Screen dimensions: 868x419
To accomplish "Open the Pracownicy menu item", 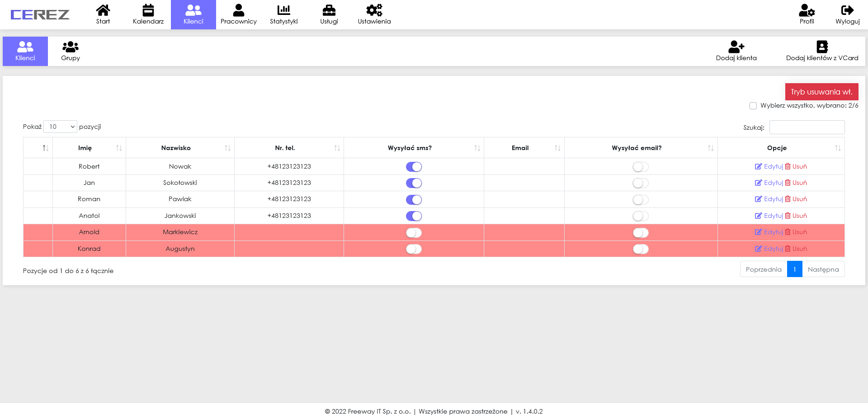I will click(x=238, y=14).
